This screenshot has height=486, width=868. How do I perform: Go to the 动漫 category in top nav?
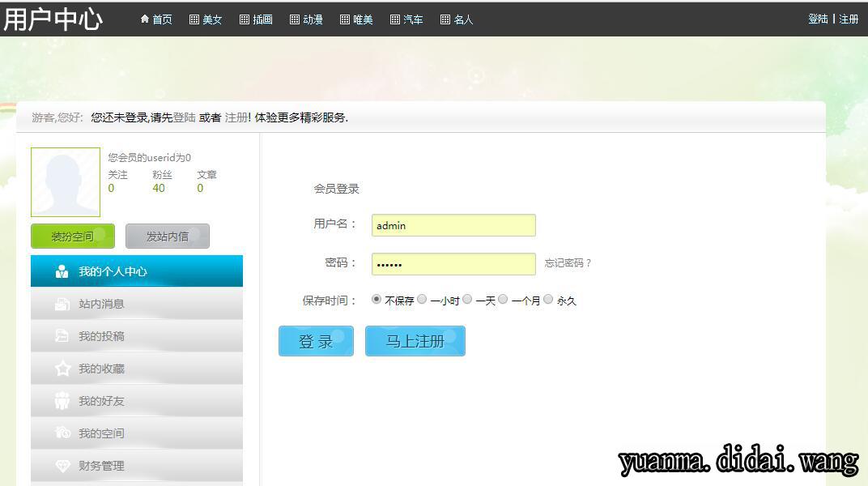coord(306,19)
